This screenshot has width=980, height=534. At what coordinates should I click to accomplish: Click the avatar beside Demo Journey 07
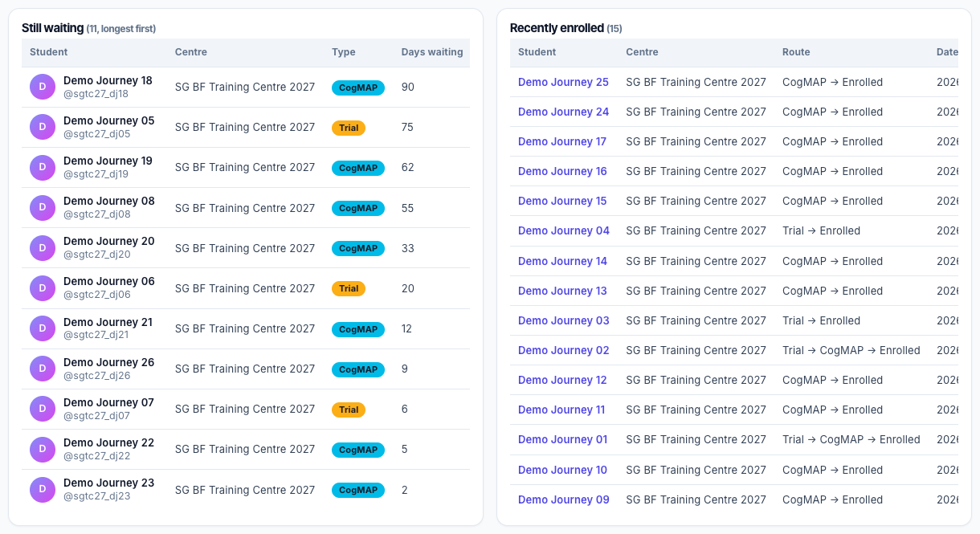(43, 409)
